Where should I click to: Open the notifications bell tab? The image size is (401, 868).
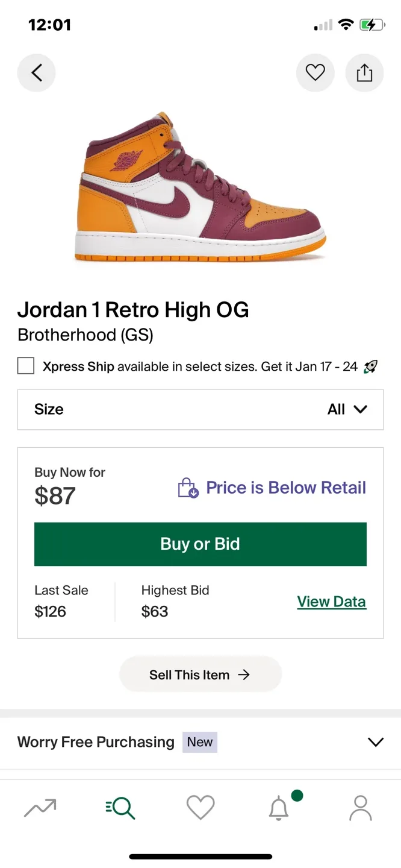tap(279, 808)
